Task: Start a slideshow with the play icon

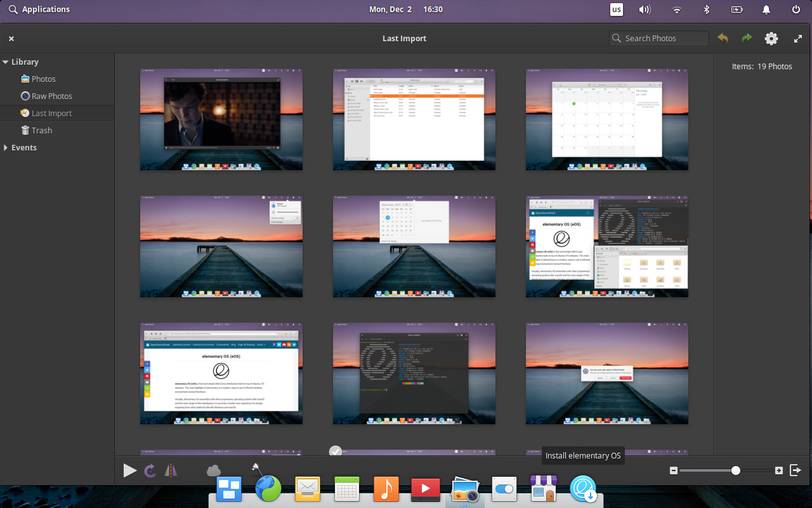Action: pos(130,471)
